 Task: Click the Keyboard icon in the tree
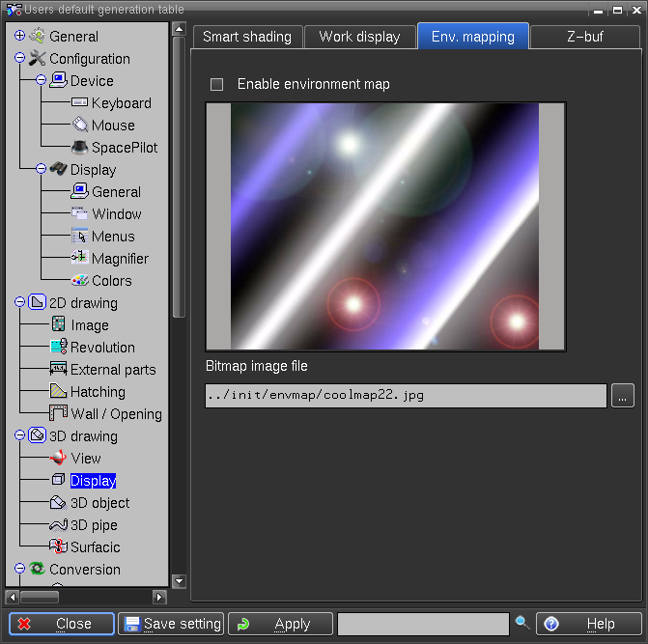[x=79, y=103]
